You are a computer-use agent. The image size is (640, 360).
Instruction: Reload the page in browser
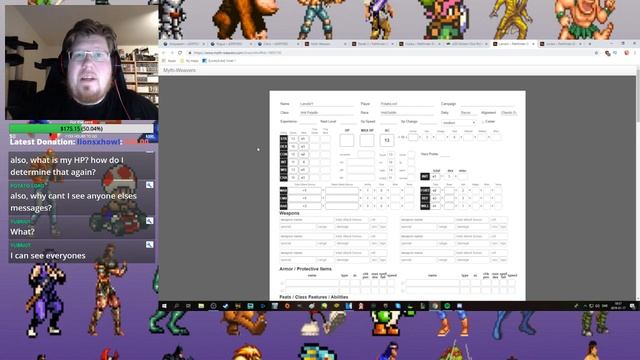pos(180,53)
